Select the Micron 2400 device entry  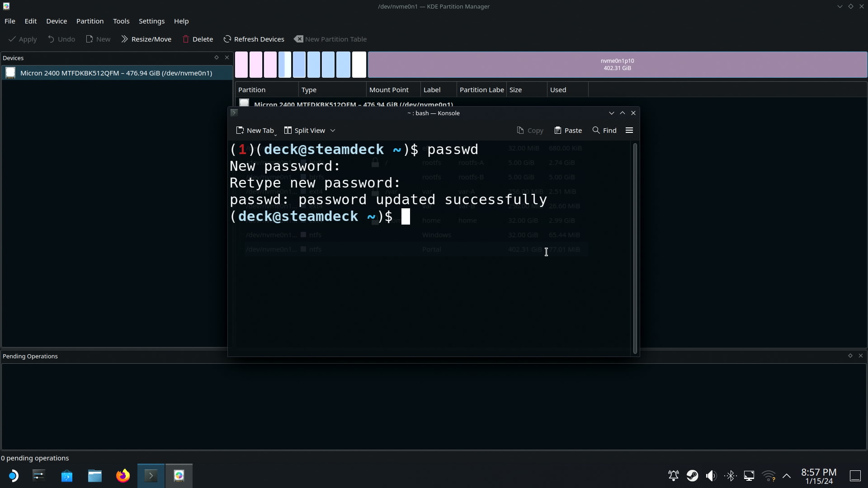116,73
